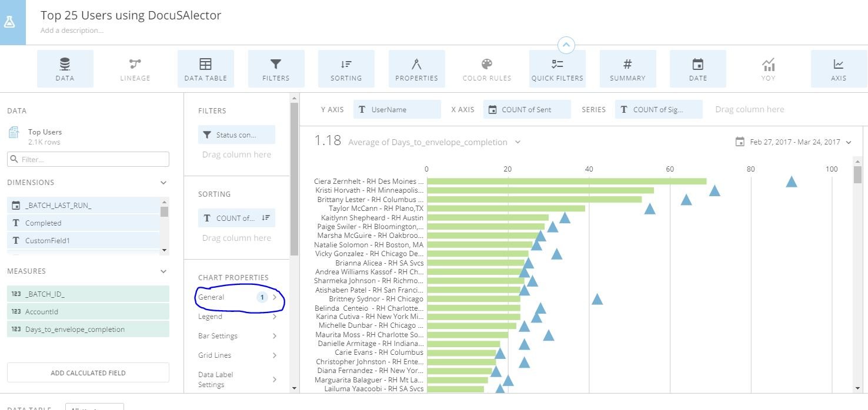Expand the Legend chart property
Viewport: 868px width, 410px height.
click(238, 316)
